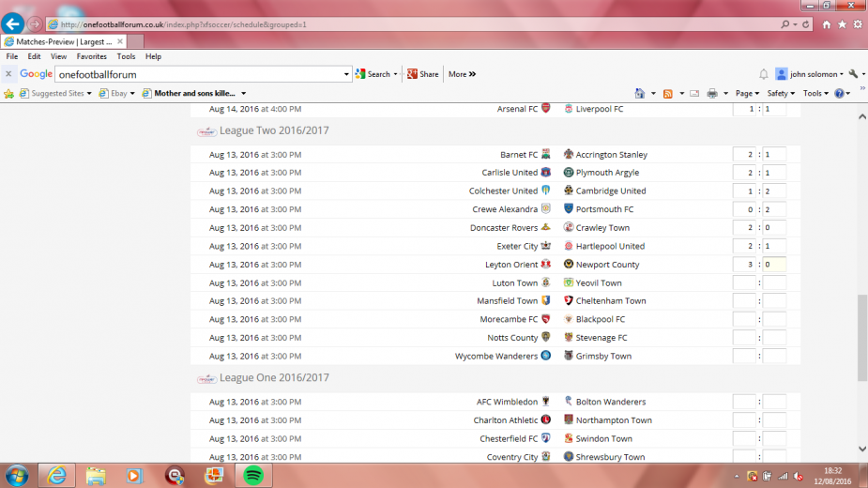
Task: Open the command bar Tools dropdown
Action: [815, 94]
